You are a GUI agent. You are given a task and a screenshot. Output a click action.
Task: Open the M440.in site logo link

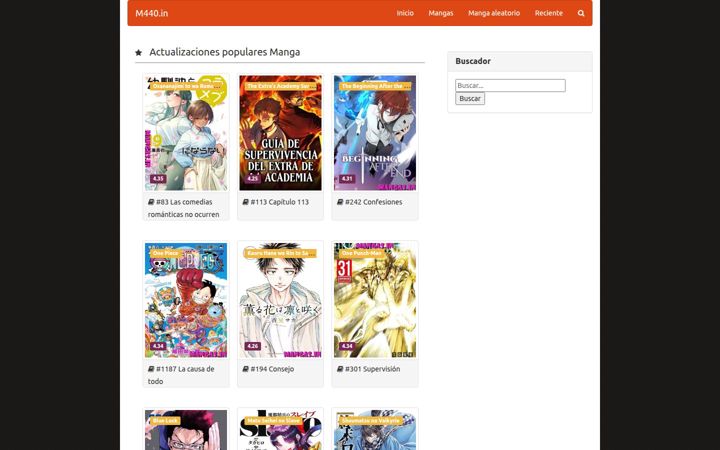[152, 13]
